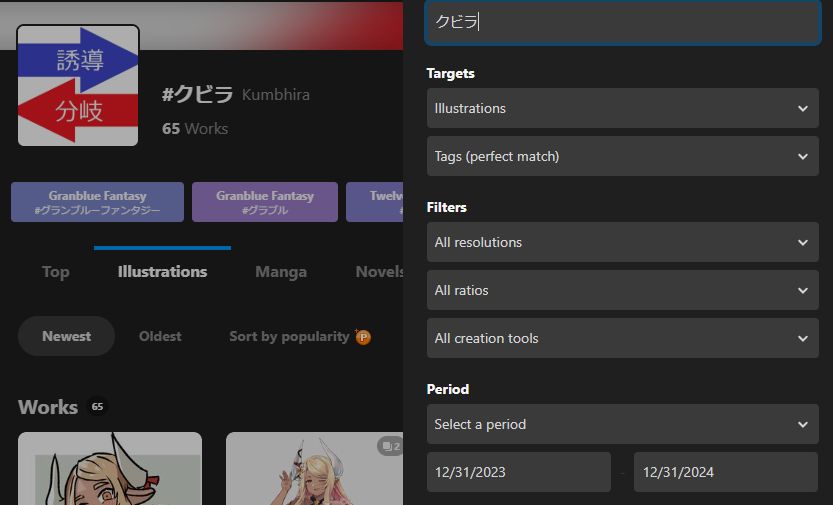Open the second artwork thumbnail with page count
Viewport: 833px width, 505px height.
(x=314, y=469)
